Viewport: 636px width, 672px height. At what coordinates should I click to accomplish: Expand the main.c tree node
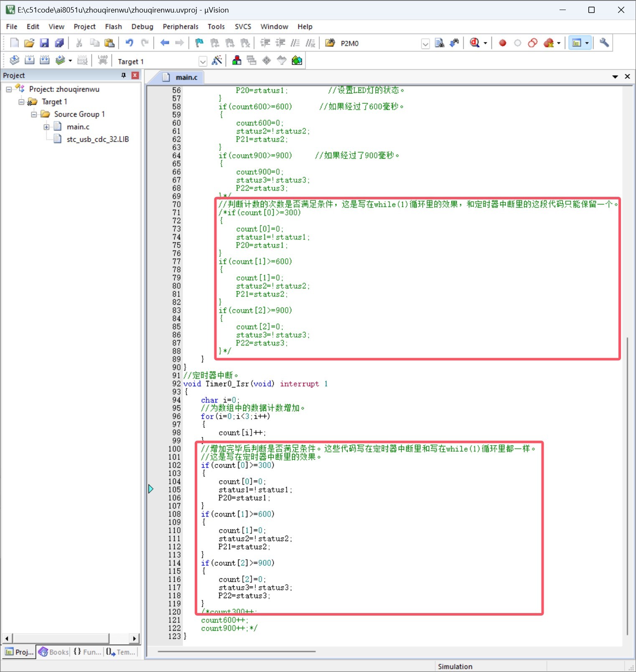pyautogui.click(x=46, y=127)
